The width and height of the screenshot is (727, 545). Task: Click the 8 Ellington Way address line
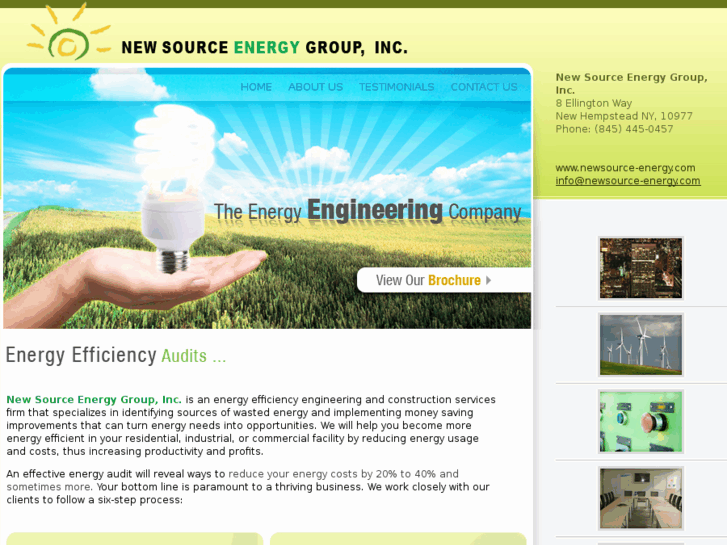pyautogui.click(x=593, y=103)
